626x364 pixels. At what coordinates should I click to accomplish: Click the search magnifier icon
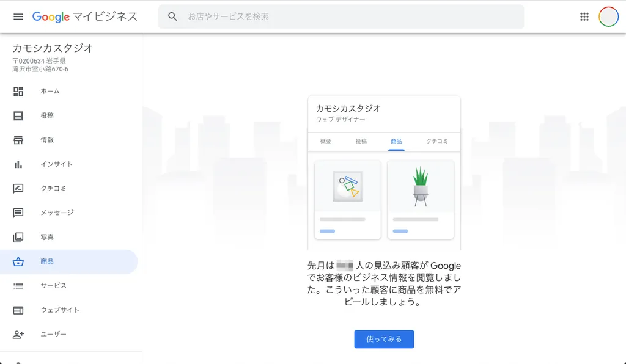(x=172, y=16)
